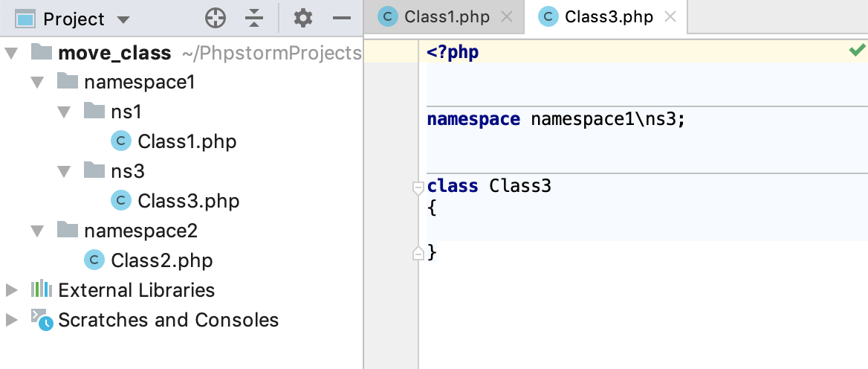Click the Class1.php file icon in tree
Image resolution: width=868 pixels, height=369 pixels.
(120, 141)
